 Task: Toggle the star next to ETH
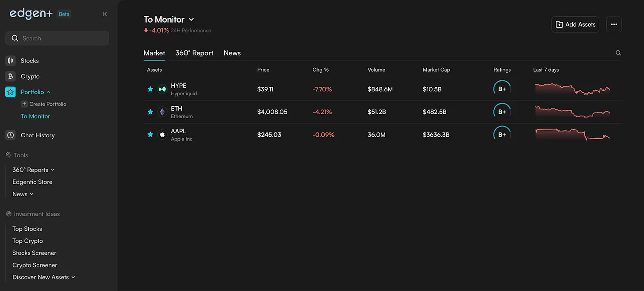point(150,112)
